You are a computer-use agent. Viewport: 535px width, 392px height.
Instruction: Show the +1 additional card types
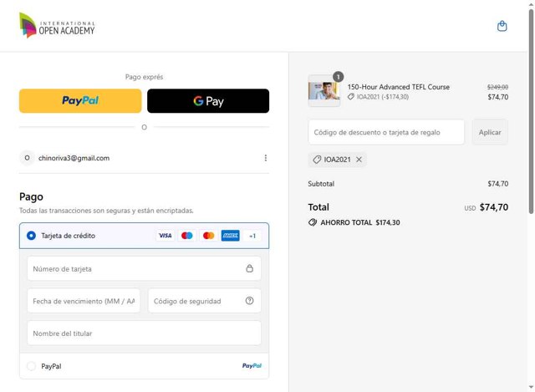tap(252, 236)
